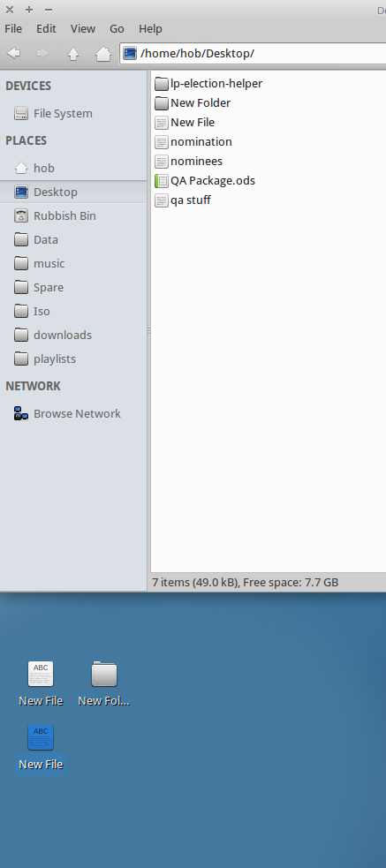Click the forward arrow navigation icon

pos(42,53)
